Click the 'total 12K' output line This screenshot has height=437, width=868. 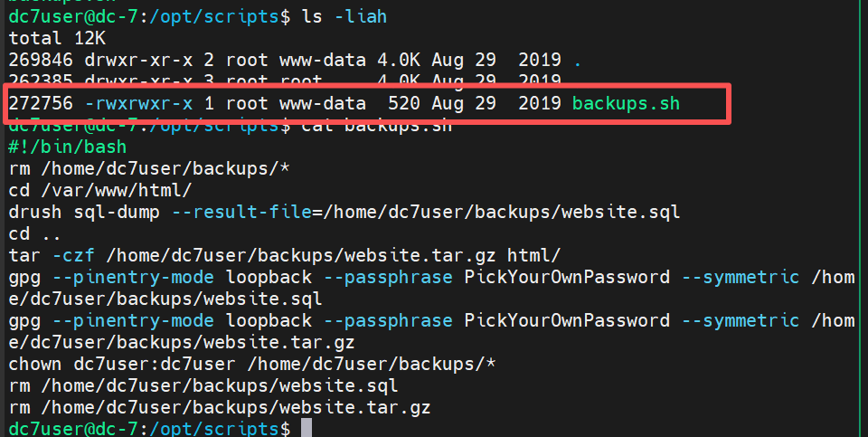tap(57, 38)
